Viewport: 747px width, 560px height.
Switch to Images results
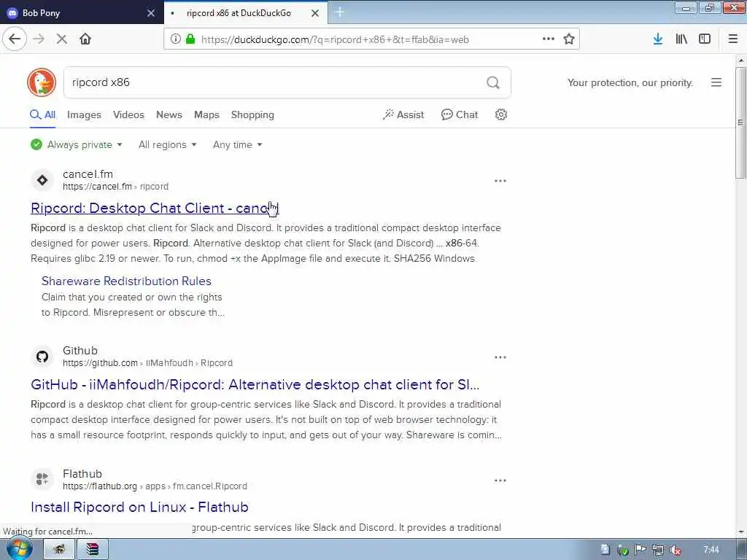point(84,114)
